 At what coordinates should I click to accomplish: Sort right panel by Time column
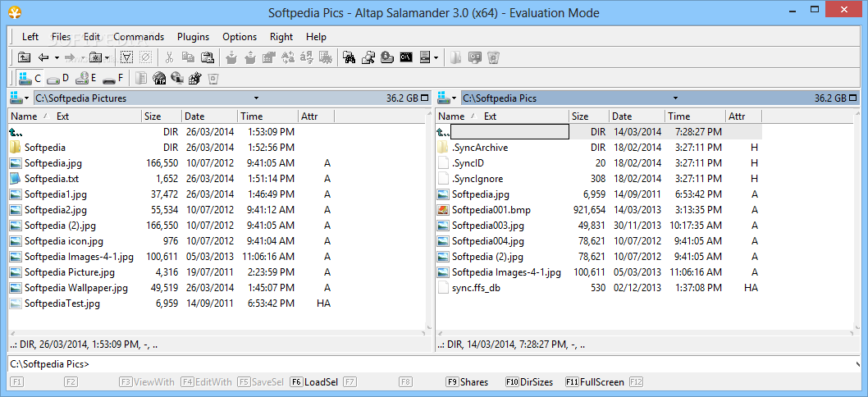pyautogui.click(x=695, y=116)
